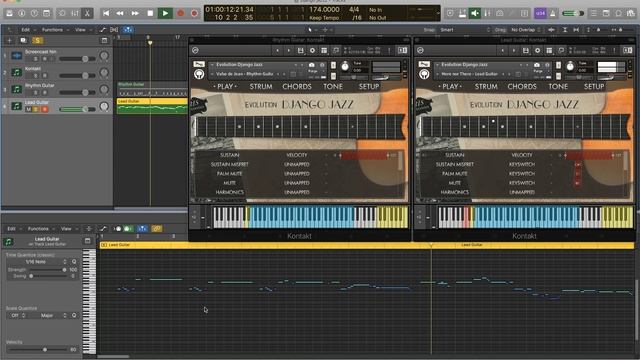640x360 pixels.
Task: Click PALM MUTE KEYSWITCH mapping in Lead Guitar Kontakt
Action: coord(522,173)
